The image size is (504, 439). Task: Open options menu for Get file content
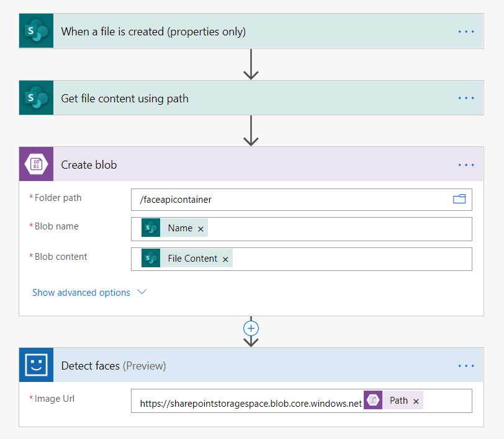[x=466, y=98]
